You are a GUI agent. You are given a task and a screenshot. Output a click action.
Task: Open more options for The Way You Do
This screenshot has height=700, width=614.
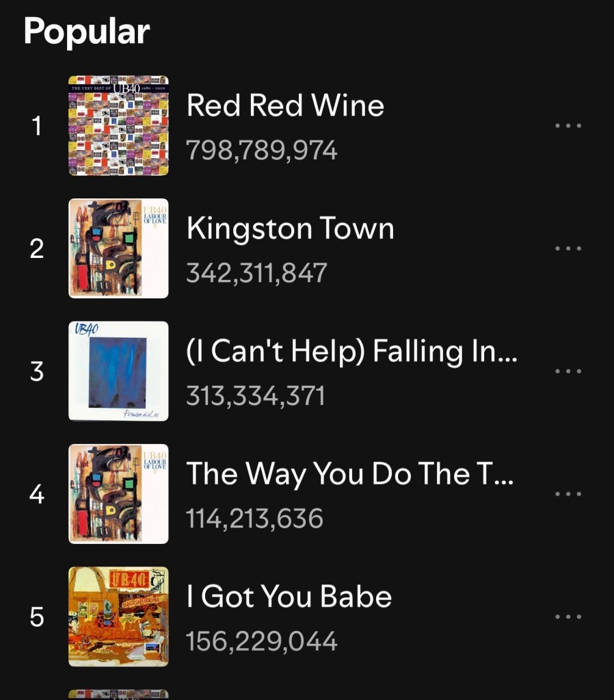(x=568, y=493)
